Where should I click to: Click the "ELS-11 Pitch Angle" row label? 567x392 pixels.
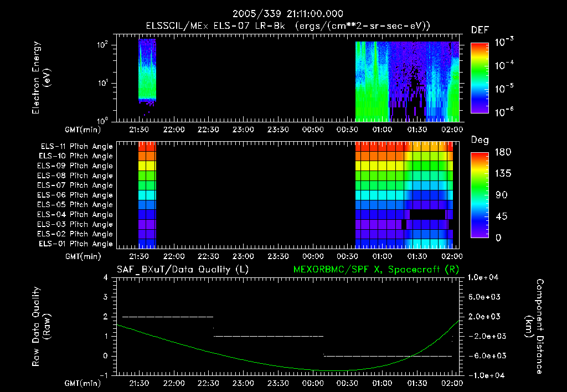coord(76,147)
